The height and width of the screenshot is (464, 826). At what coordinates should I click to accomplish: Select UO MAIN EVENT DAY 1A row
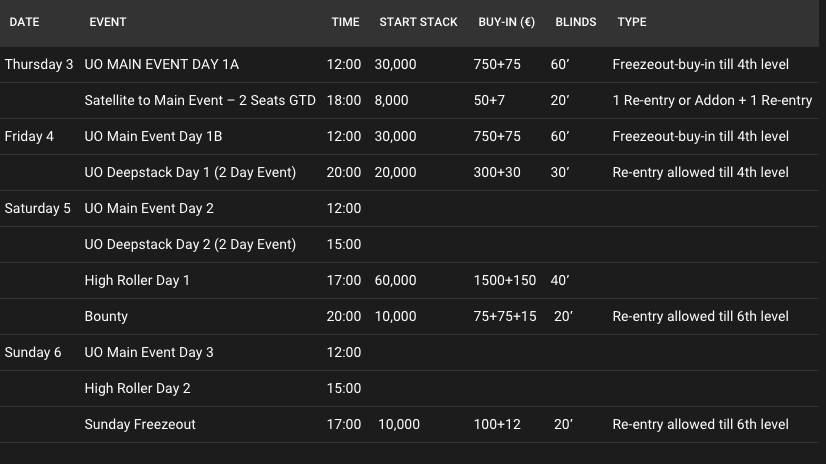[162, 64]
